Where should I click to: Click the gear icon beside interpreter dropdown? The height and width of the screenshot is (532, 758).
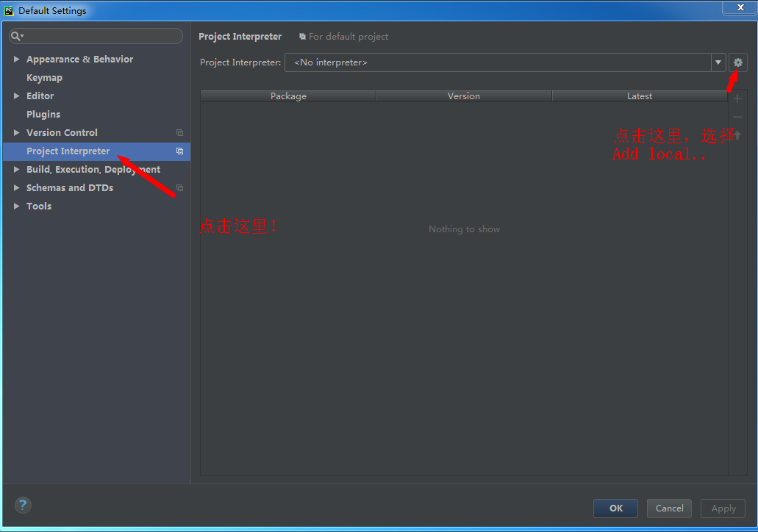(x=738, y=62)
